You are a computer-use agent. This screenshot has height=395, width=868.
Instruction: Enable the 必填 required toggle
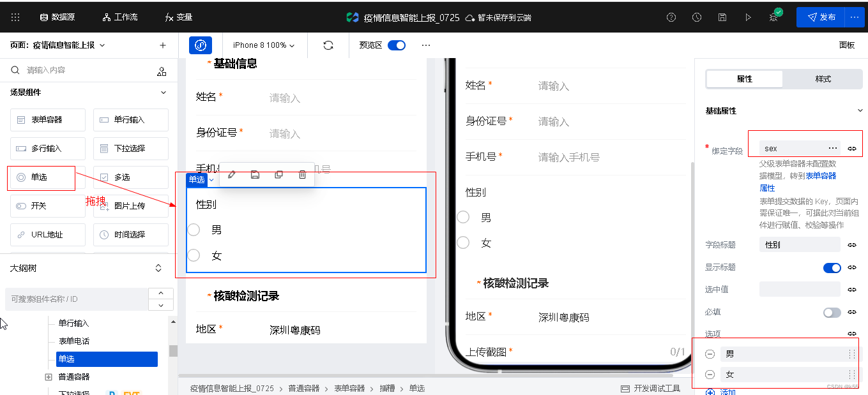coord(832,312)
